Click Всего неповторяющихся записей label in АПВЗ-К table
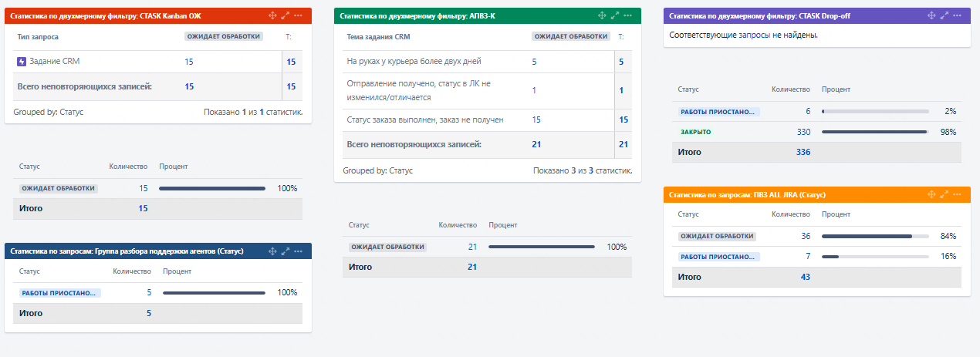 pyautogui.click(x=414, y=144)
